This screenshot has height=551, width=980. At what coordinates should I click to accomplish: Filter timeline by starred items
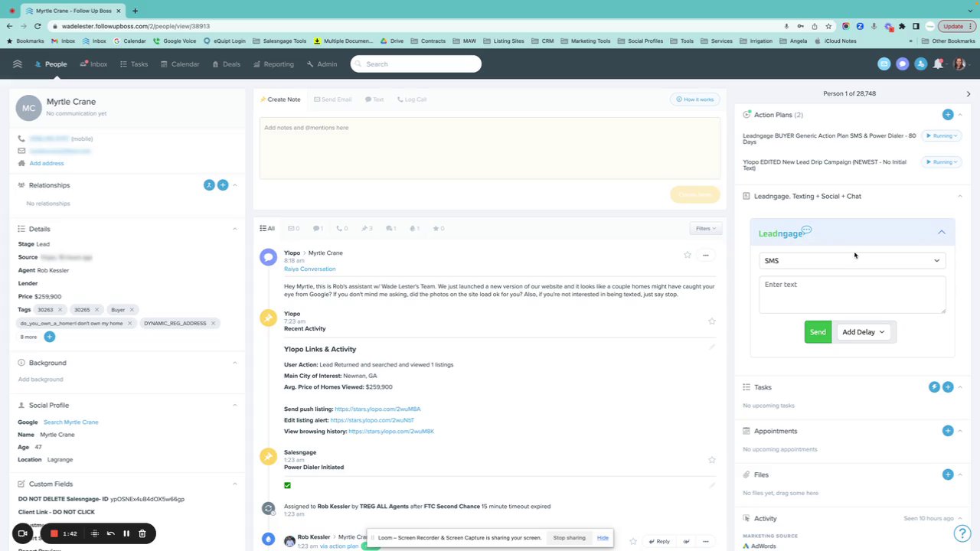click(439, 228)
